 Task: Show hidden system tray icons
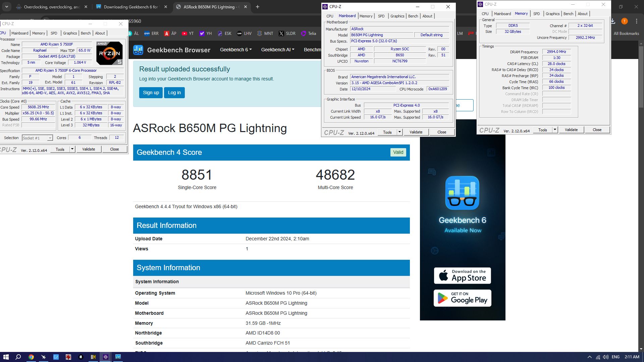click(589, 357)
